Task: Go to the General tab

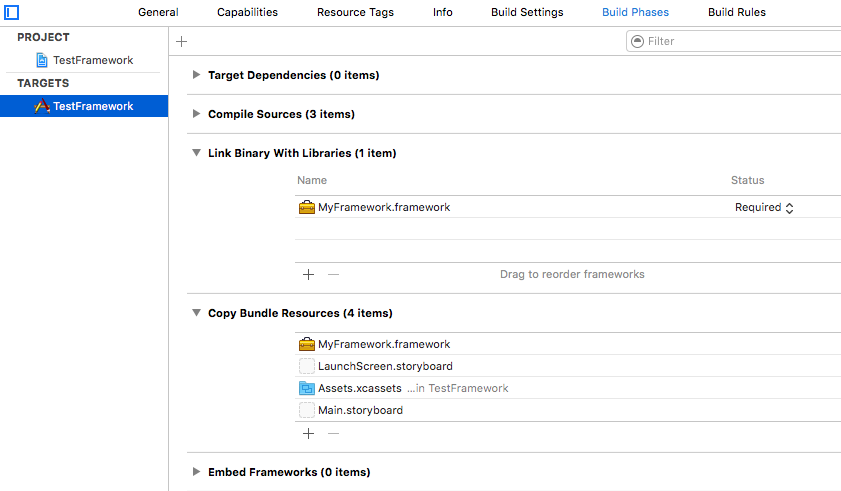Action: (x=158, y=12)
